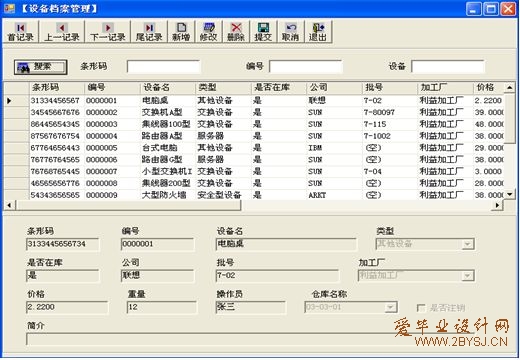Click 联想 company cell in grid
520x360 pixels.
click(x=334, y=100)
